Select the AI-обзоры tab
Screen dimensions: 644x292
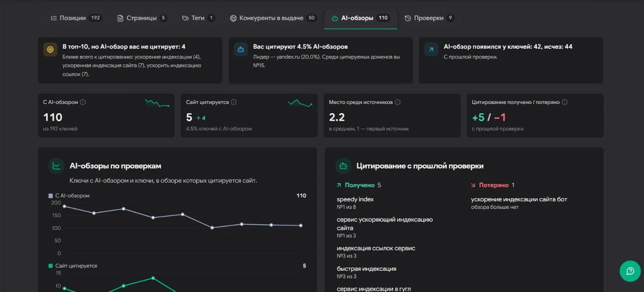360,18
